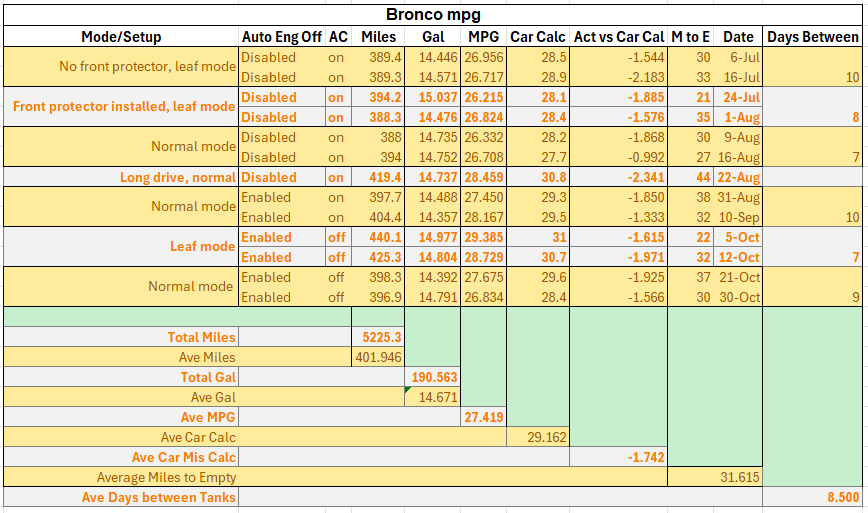Screen dimensions: 868x513
Task: Select the value 31.615
Action: click(x=715, y=477)
